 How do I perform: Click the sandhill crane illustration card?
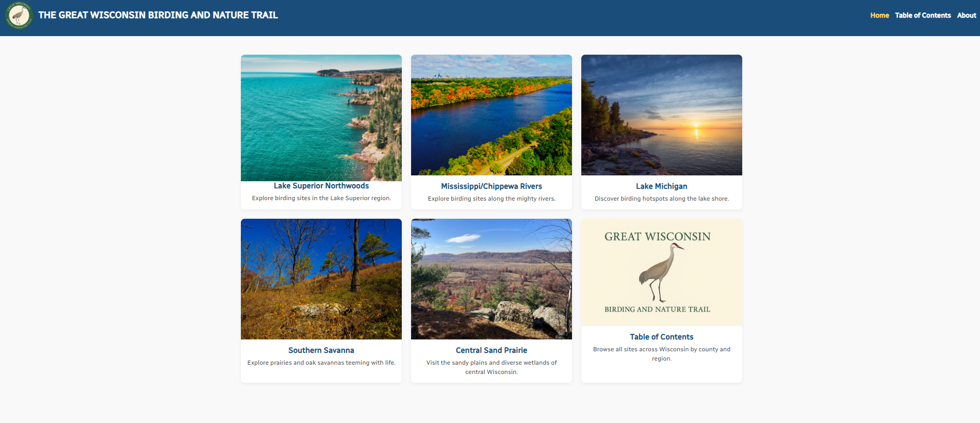(x=662, y=272)
